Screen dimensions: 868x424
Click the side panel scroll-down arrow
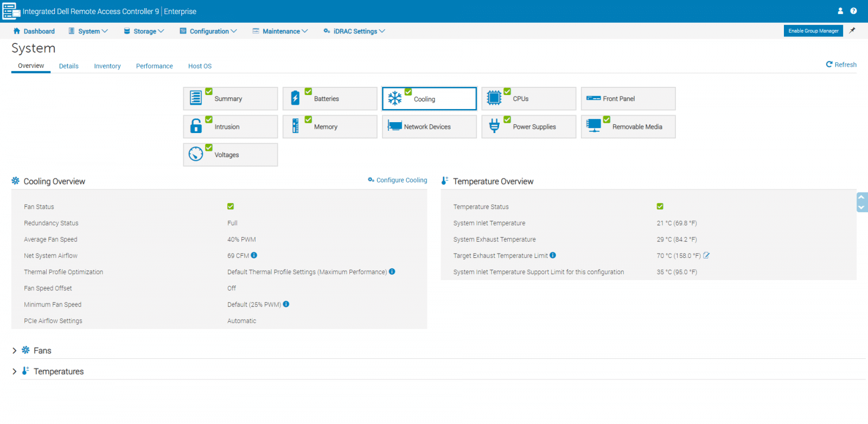861,207
